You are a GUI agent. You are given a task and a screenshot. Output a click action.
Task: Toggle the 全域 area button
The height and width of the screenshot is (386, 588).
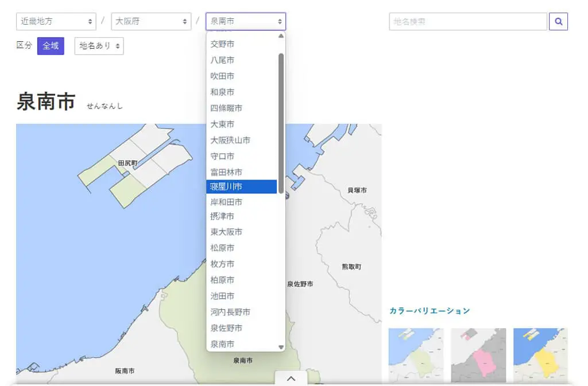click(x=51, y=46)
